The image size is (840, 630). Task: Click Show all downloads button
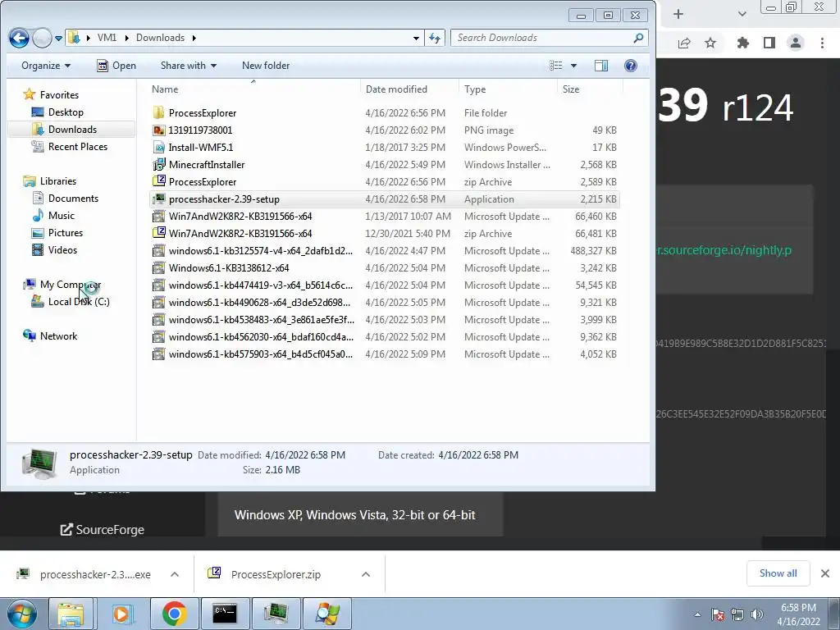(778, 573)
